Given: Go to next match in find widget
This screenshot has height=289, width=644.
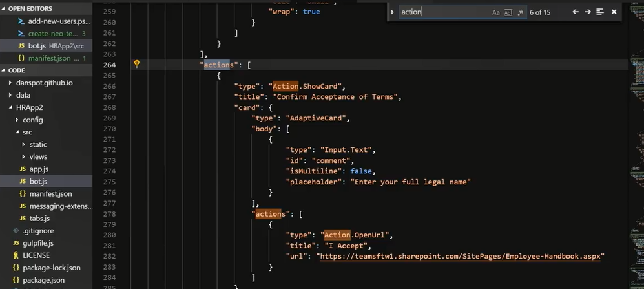Looking at the screenshot, I should (x=588, y=12).
